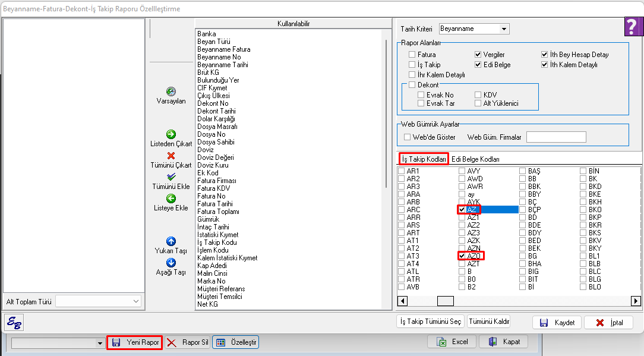Select Beyanname No in the list
The width and height of the screenshot is (644, 356).
click(219, 57)
